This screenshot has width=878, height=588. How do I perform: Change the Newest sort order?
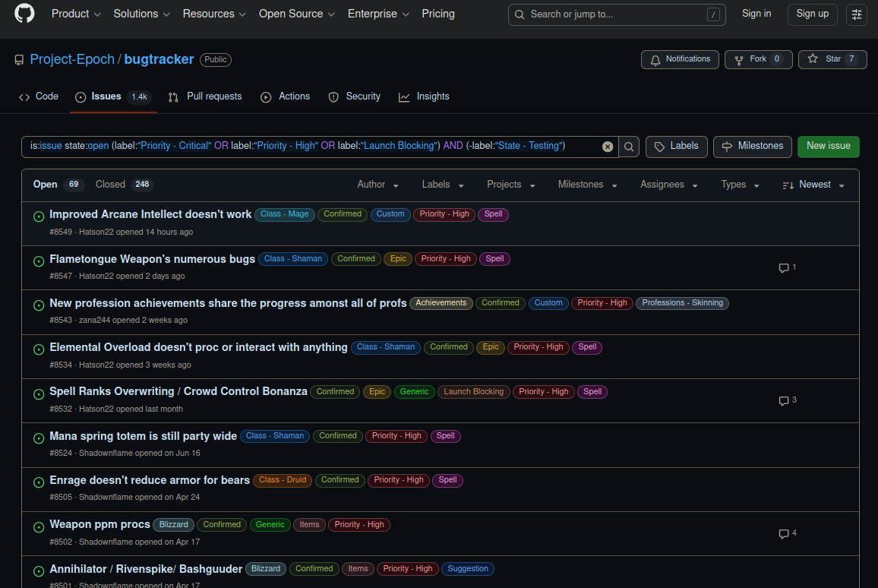[813, 185]
